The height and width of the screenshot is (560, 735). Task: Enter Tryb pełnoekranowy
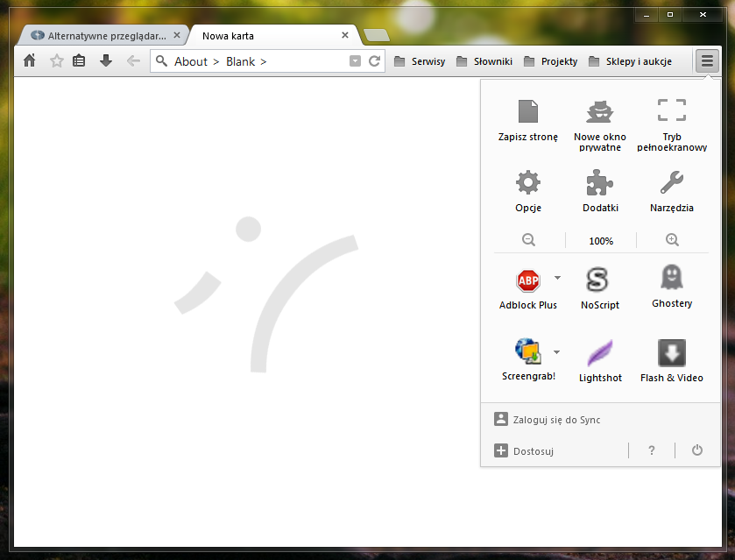pos(672,125)
